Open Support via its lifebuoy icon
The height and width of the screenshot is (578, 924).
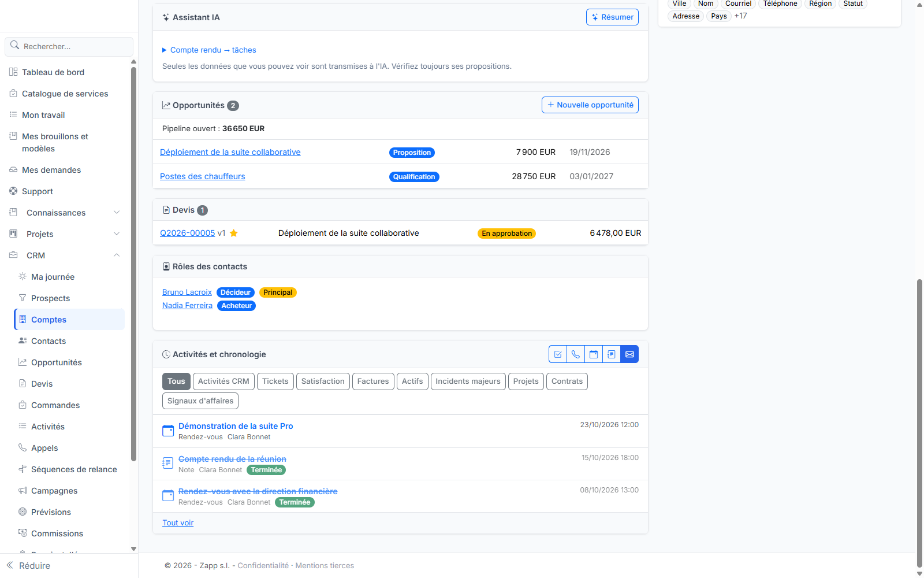pyautogui.click(x=13, y=191)
